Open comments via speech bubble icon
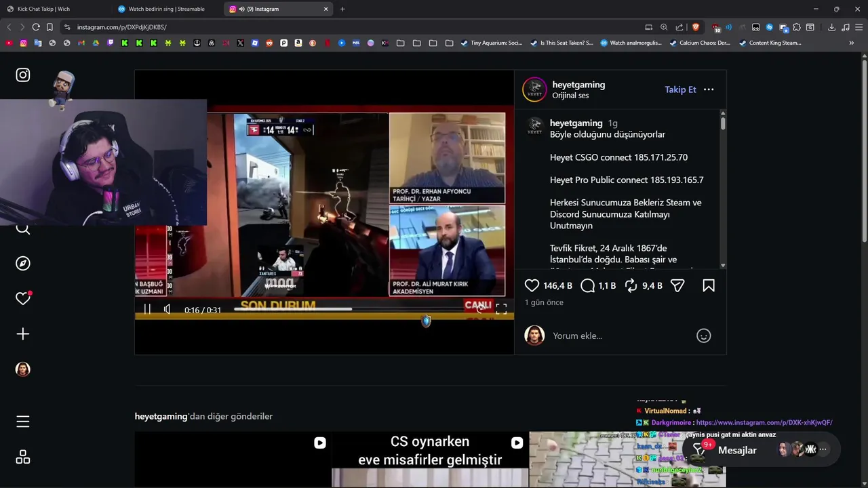This screenshot has width=868, height=488. tap(588, 286)
